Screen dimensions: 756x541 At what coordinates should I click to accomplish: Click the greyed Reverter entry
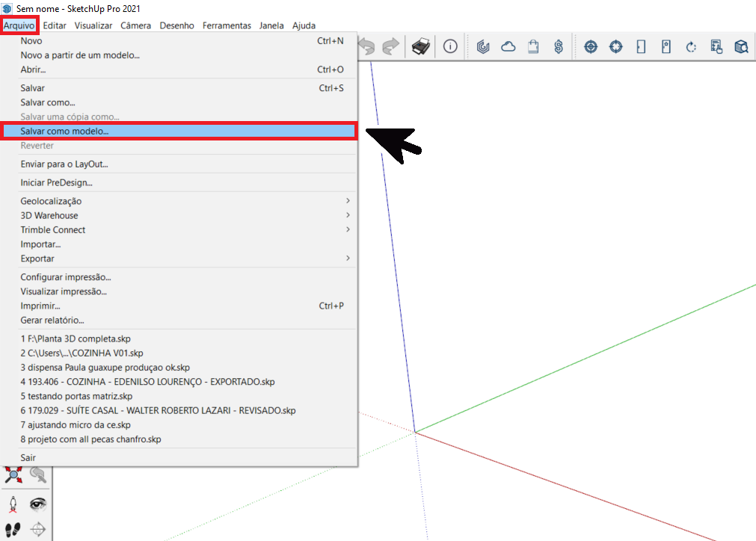coord(179,146)
